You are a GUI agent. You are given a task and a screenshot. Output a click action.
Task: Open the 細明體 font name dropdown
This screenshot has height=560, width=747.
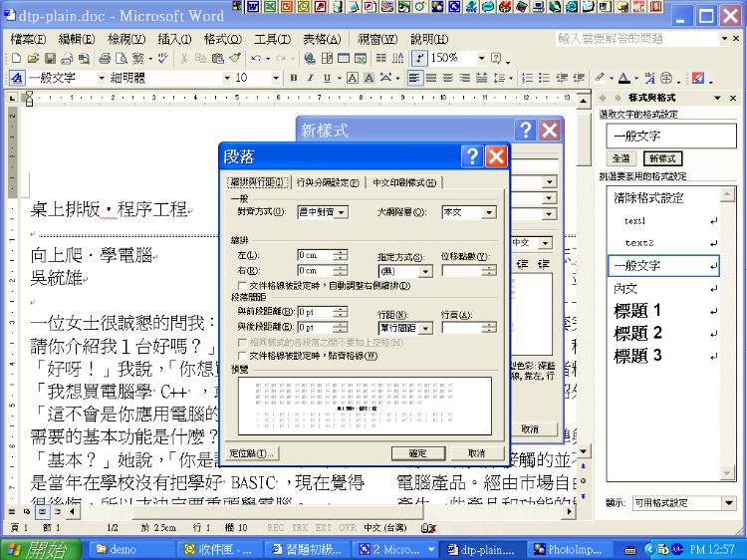227,78
